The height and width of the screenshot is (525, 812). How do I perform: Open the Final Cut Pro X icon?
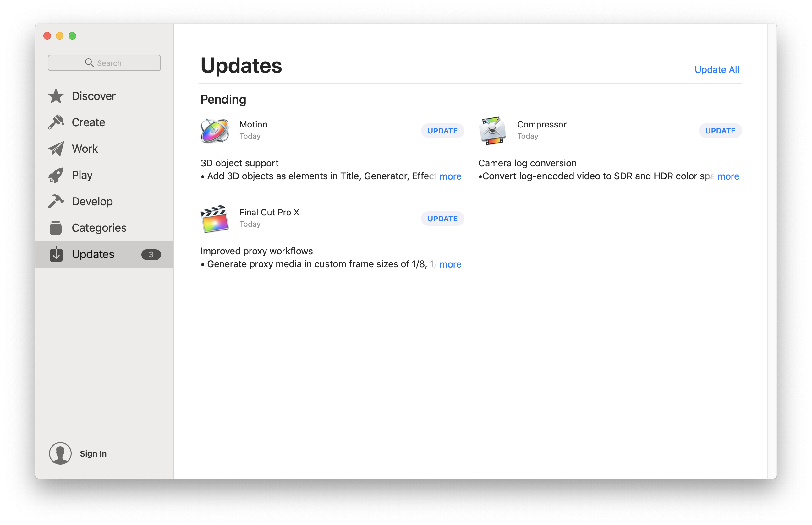click(x=215, y=219)
